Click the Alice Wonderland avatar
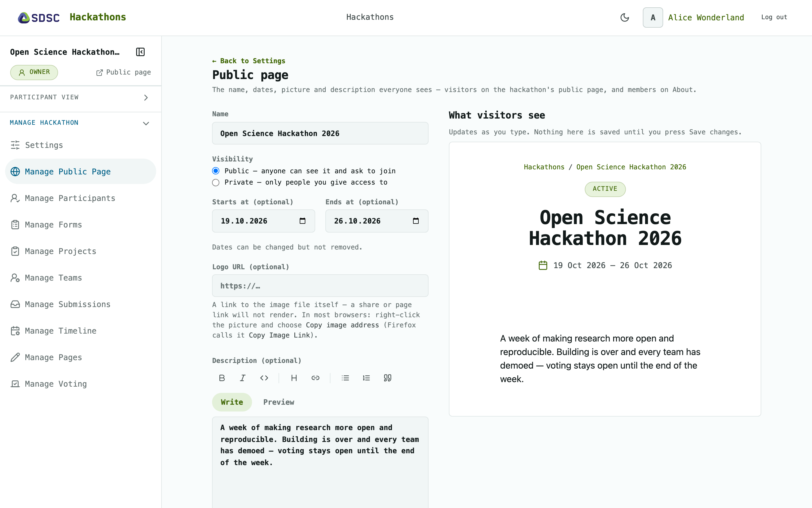Image resolution: width=812 pixels, height=508 pixels. 653,17
